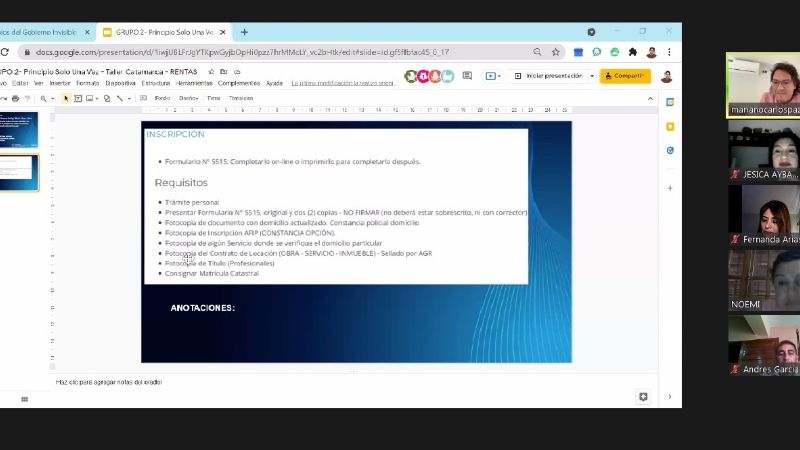This screenshot has width=800, height=450.
Task: Open the Diseño dropdown
Action: coord(188,98)
